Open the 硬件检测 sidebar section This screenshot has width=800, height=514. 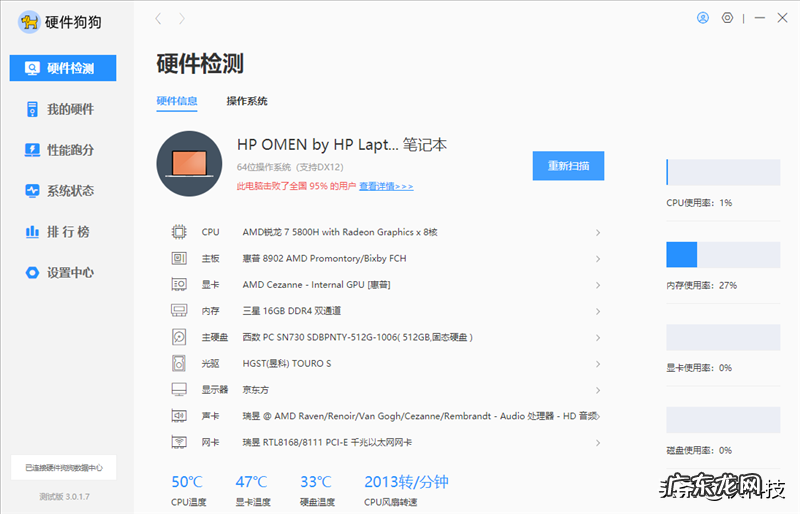click(x=63, y=68)
